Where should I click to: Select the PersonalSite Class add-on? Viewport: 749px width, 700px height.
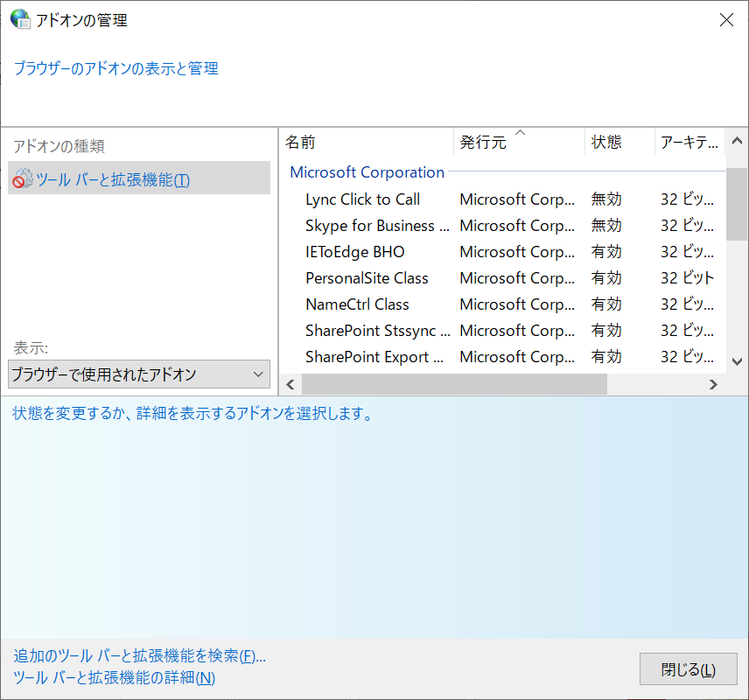(x=367, y=278)
